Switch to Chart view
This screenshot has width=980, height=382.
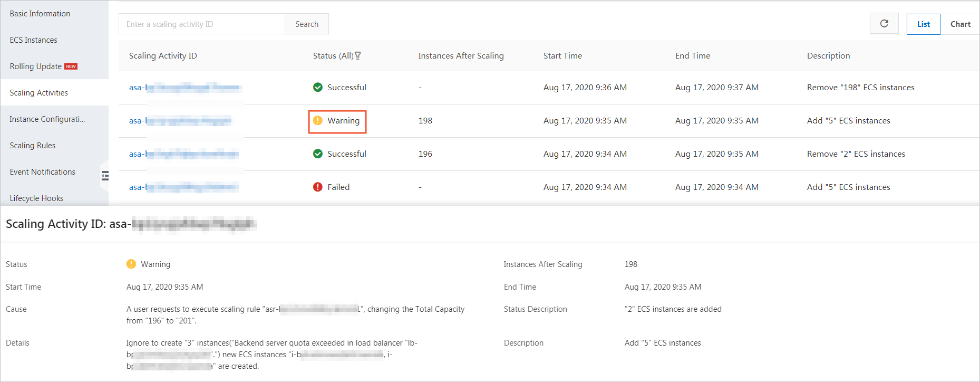pyautogui.click(x=960, y=24)
